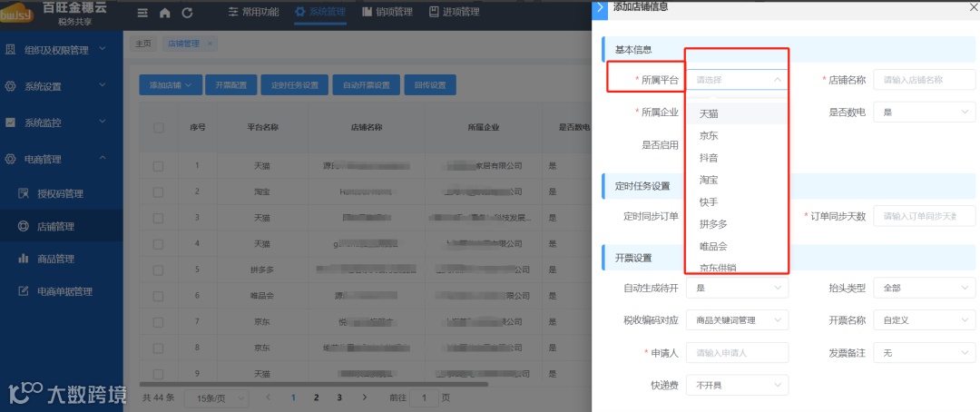Open the 添加店铺 dropdown button
This screenshot has height=412, width=980.
pyautogui.click(x=171, y=85)
